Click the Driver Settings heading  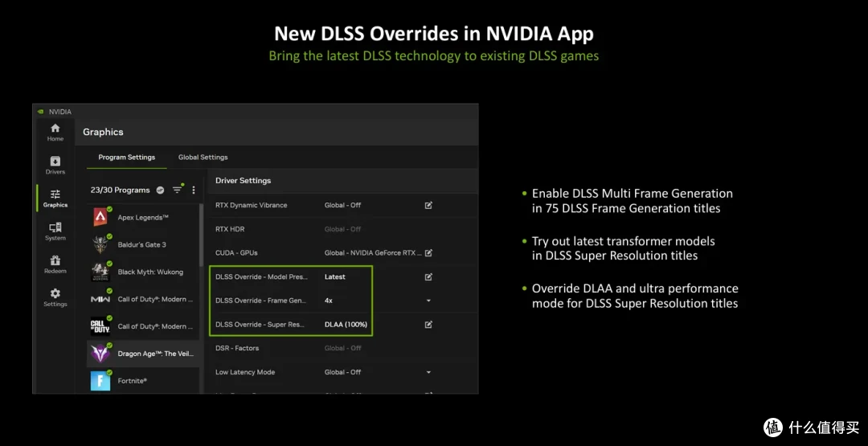243,180
